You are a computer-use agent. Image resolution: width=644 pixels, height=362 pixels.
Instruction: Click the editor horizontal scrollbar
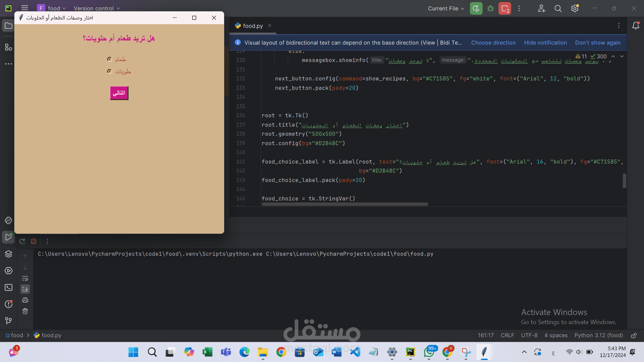pos(344,204)
